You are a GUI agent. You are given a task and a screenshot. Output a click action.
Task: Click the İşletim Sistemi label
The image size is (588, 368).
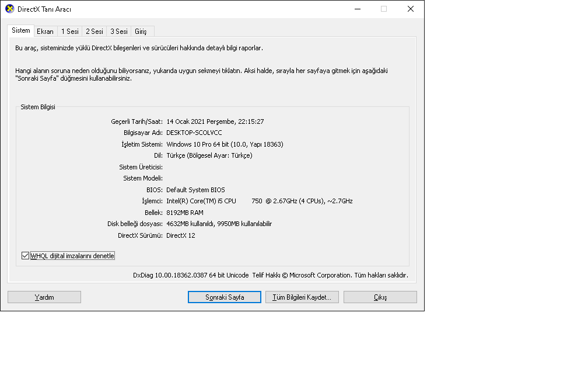pos(142,144)
